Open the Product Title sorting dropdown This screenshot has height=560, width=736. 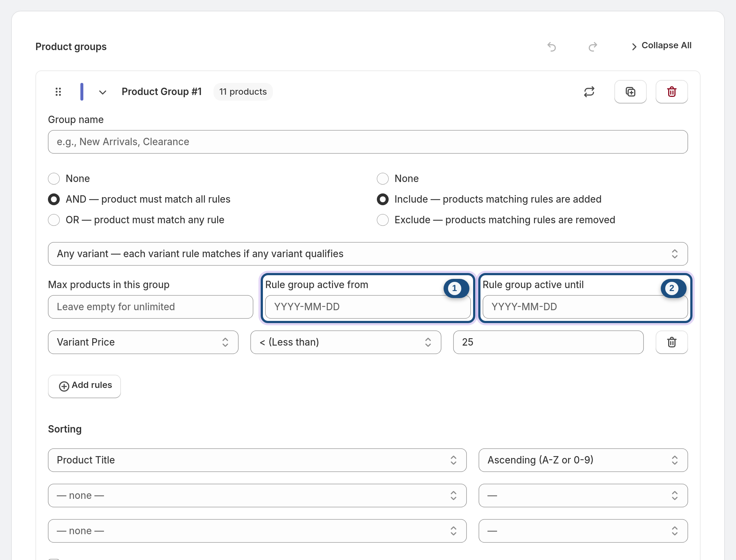click(257, 460)
